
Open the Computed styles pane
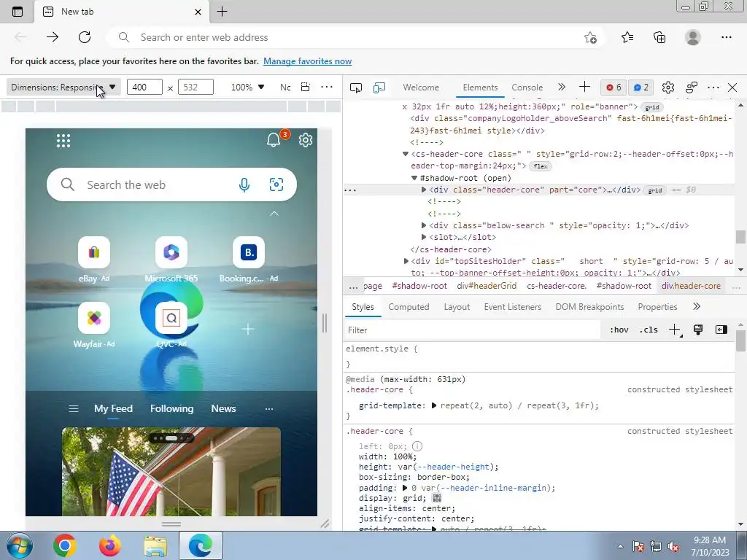409,307
